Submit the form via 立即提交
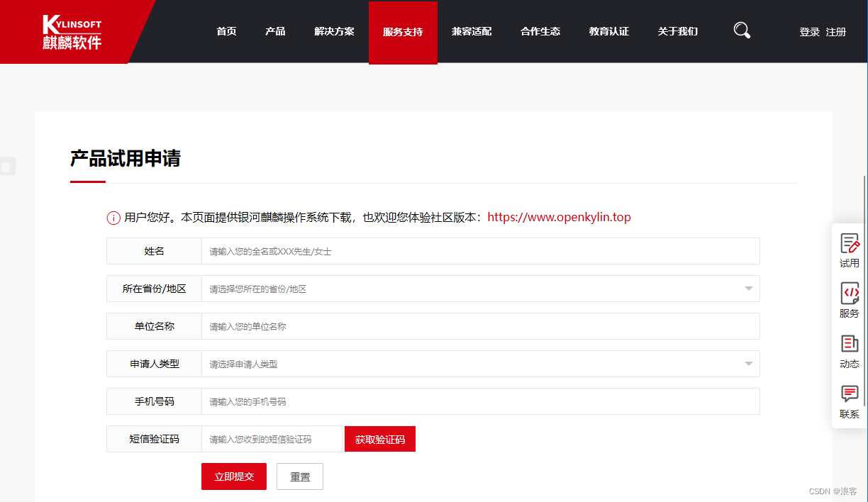868x502 pixels. point(233,476)
